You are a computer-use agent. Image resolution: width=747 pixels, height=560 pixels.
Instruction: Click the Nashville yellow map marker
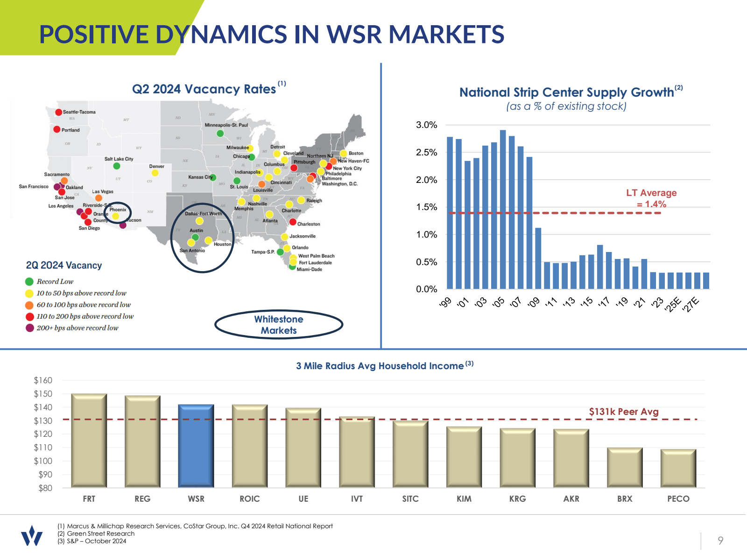pos(256,198)
